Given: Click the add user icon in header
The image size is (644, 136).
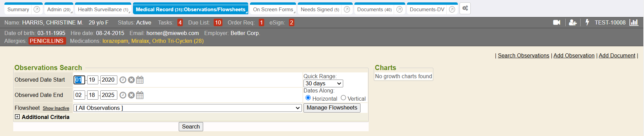Looking at the screenshot, I should click(x=573, y=22).
